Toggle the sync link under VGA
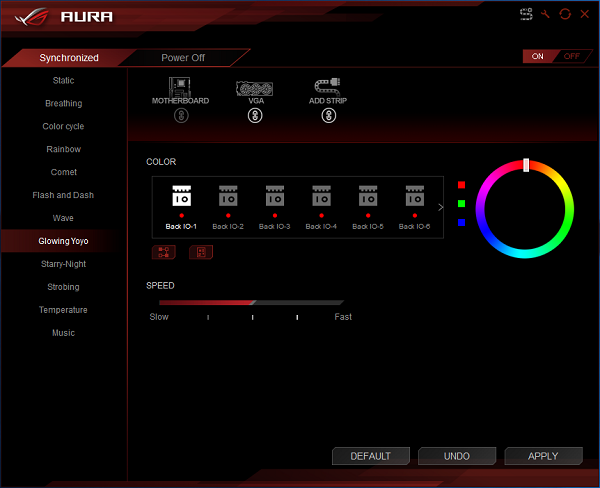 pos(255,116)
